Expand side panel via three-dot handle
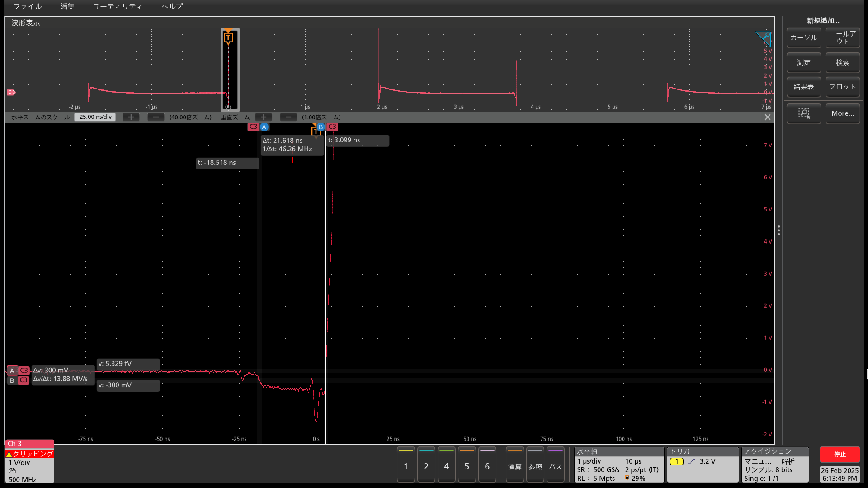The height and width of the screenshot is (488, 868). (x=778, y=230)
